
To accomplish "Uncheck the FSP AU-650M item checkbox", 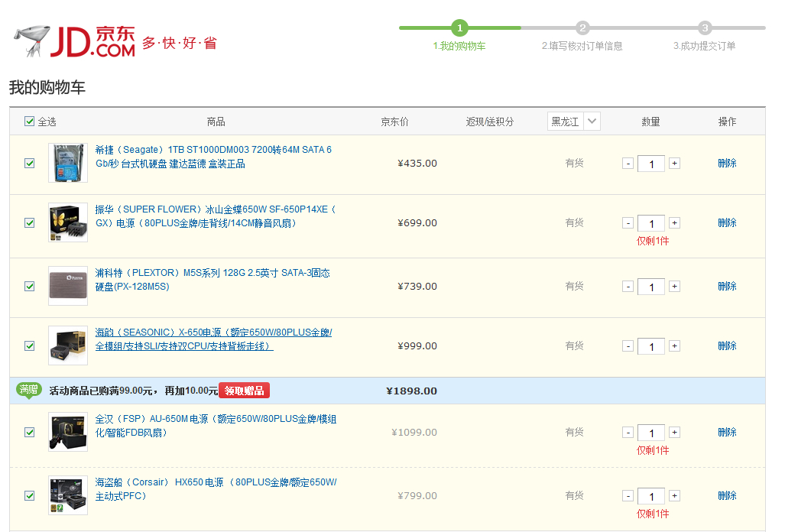I will click(x=30, y=433).
